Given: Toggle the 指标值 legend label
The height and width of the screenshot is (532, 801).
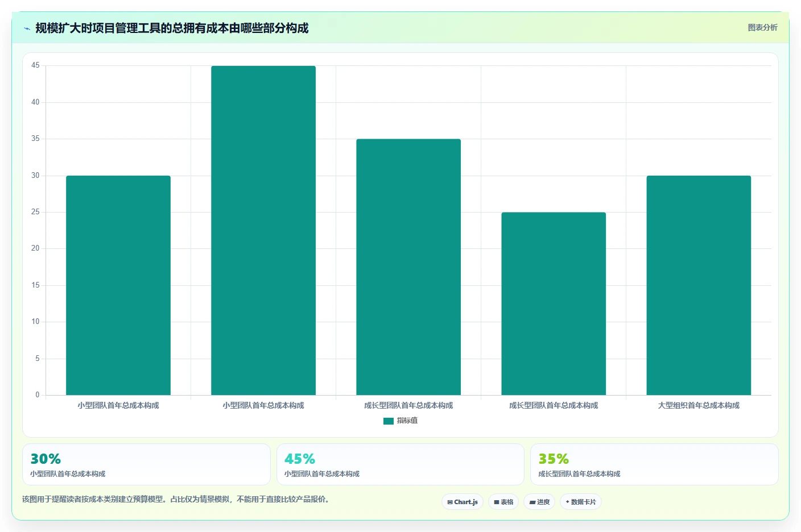Looking at the screenshot, I should click(407, 421).
